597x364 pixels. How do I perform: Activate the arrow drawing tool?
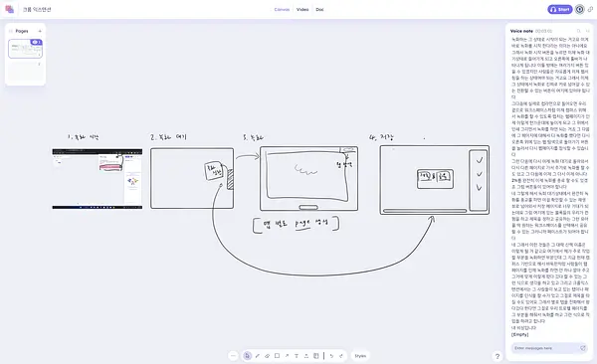pos(287,356)
